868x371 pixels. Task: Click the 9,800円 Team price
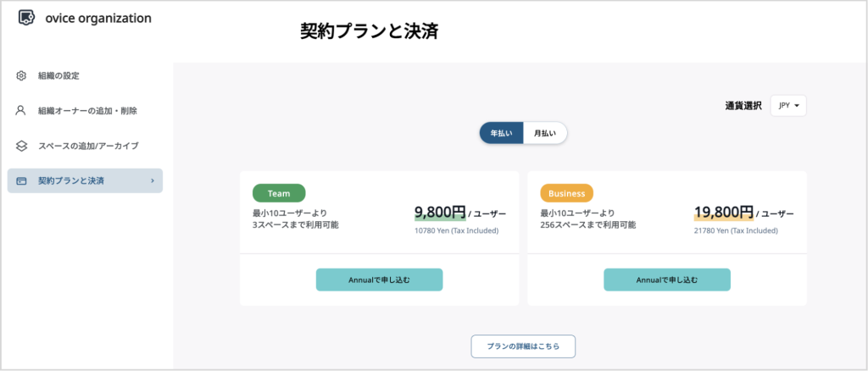tap(441, 213)
